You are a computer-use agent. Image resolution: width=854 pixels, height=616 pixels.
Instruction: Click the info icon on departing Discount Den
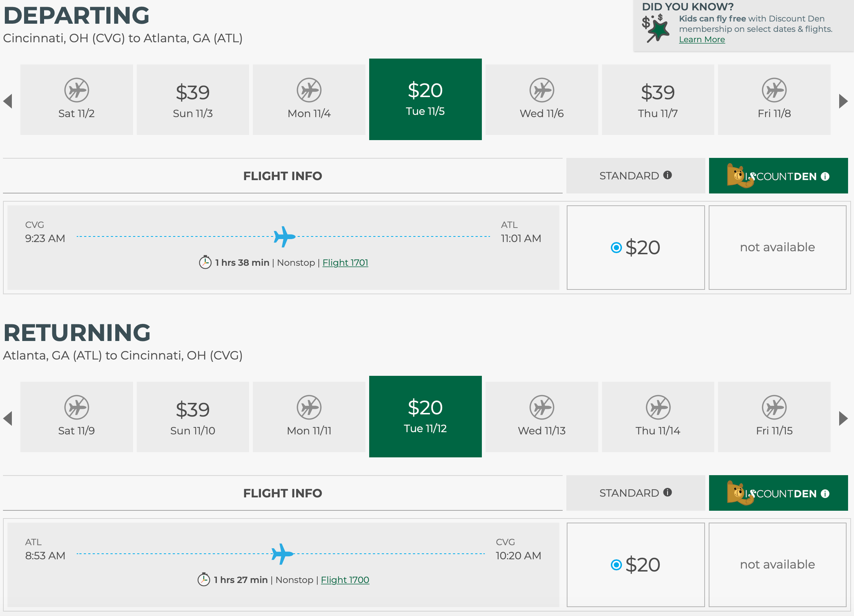825,176
